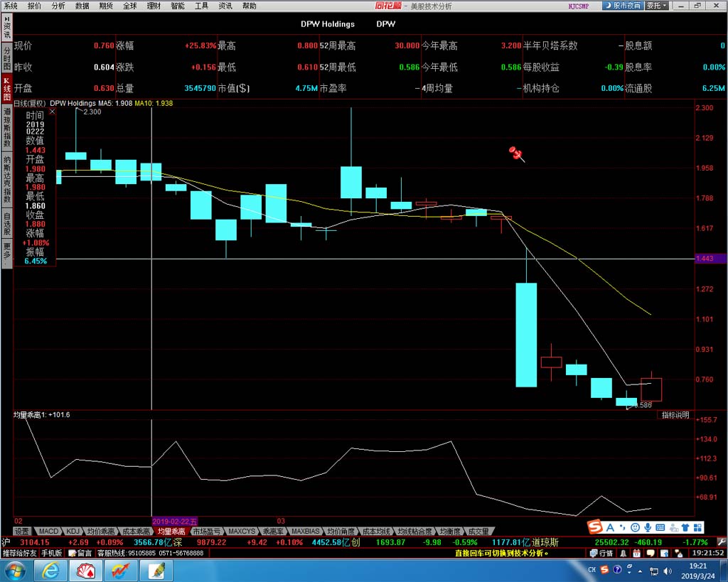Click the Sogou S logo on IME bar
728x582 pixels.
595,527
